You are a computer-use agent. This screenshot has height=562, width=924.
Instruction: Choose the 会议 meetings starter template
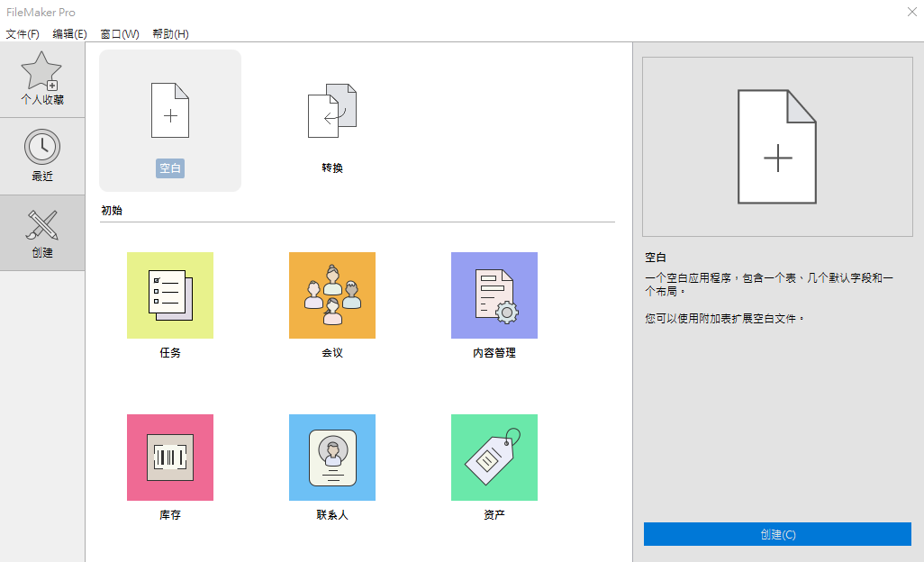(332, 295)
